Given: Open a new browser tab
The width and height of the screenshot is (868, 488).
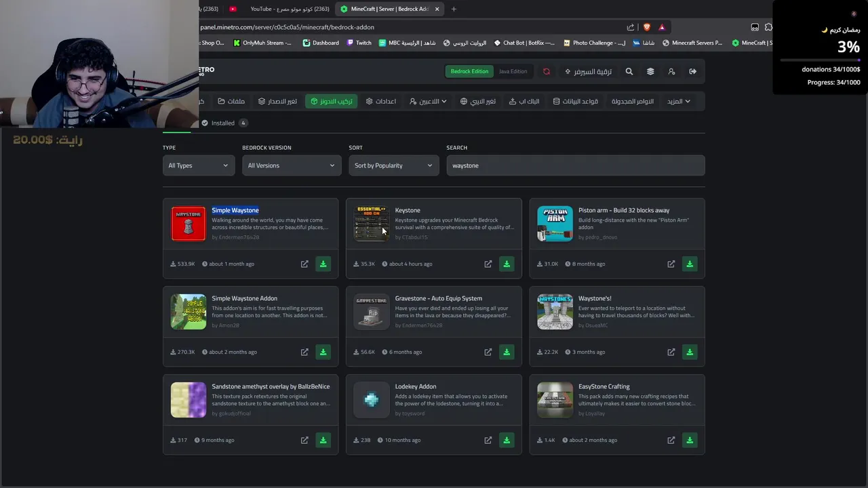Looking at the screenshot, I should coord(454,9).
